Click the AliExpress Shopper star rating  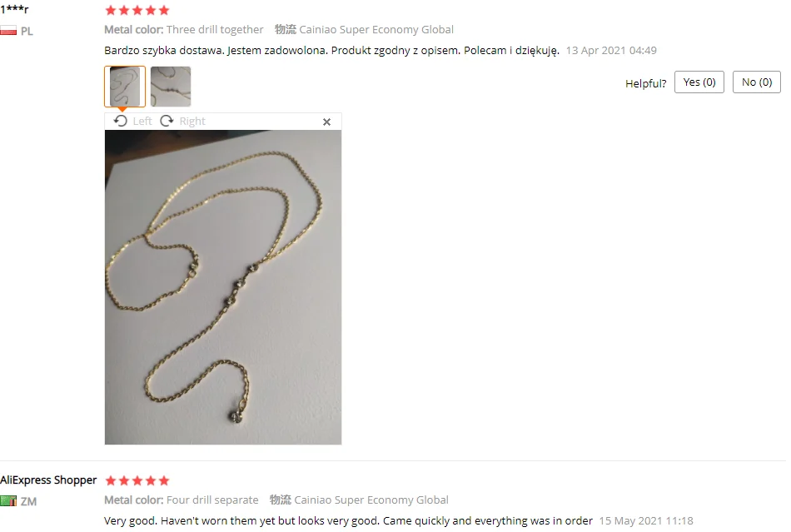(x=137, y=480)
